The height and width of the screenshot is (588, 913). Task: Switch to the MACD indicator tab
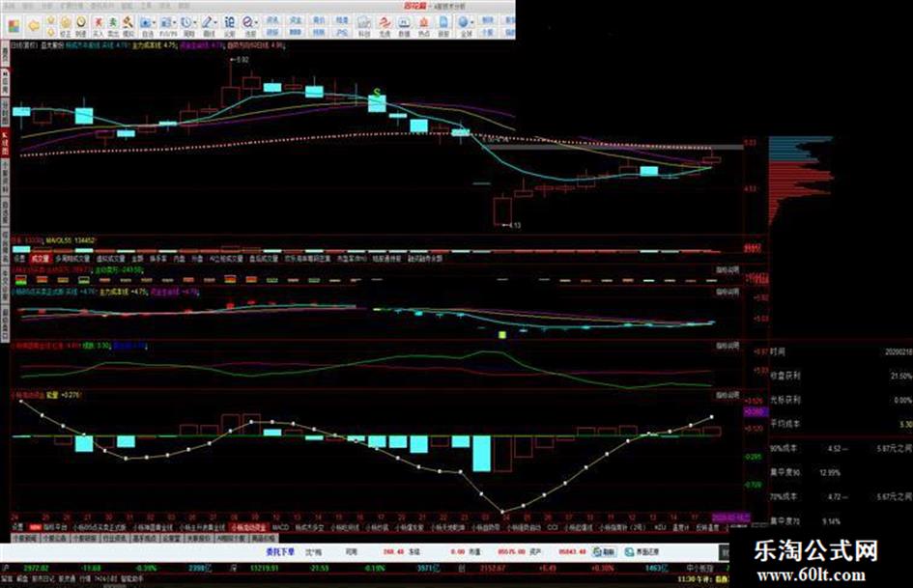point(280,527)
